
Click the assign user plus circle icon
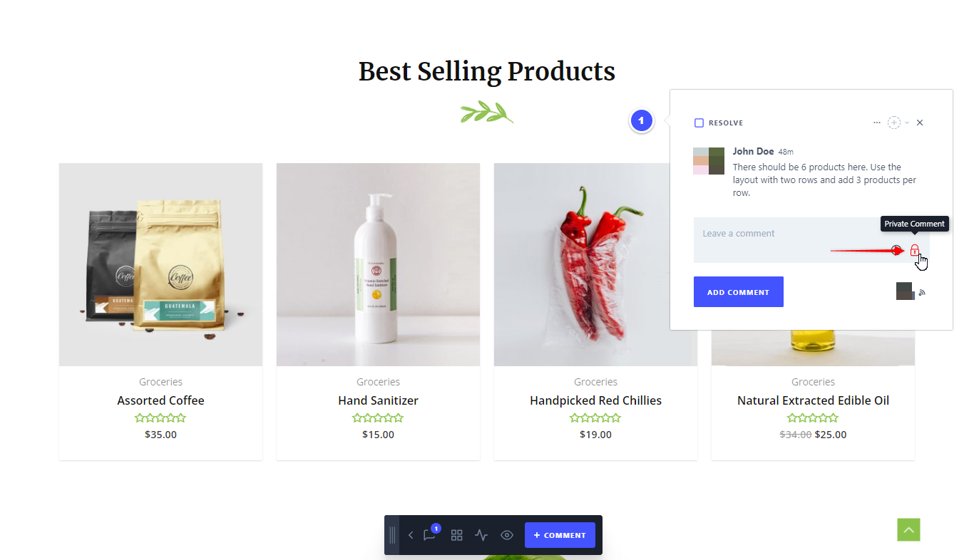[894, 123]
